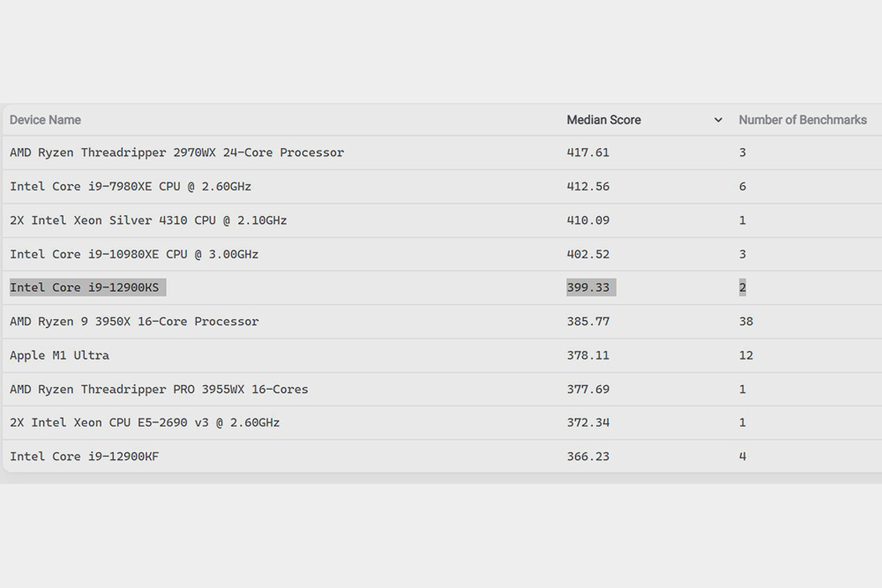Select the Intel Core i9-12900KF device name

pos(85,456)
